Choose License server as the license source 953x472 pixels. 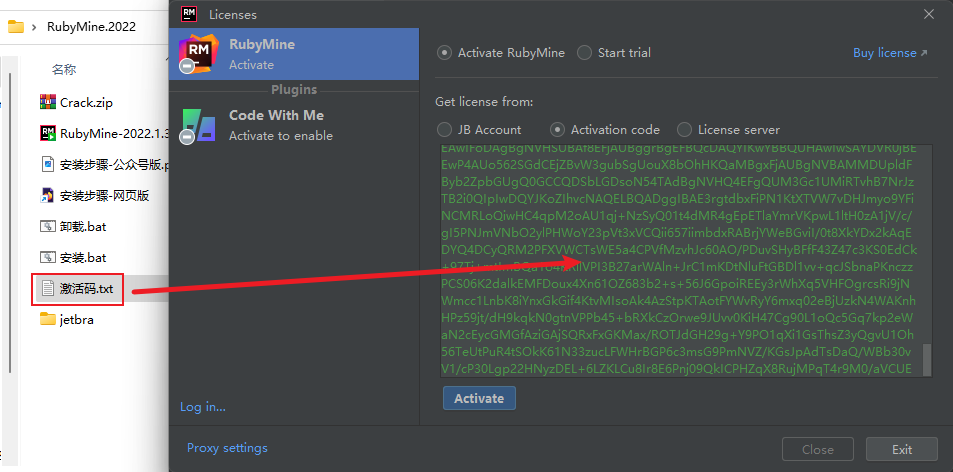684,129
